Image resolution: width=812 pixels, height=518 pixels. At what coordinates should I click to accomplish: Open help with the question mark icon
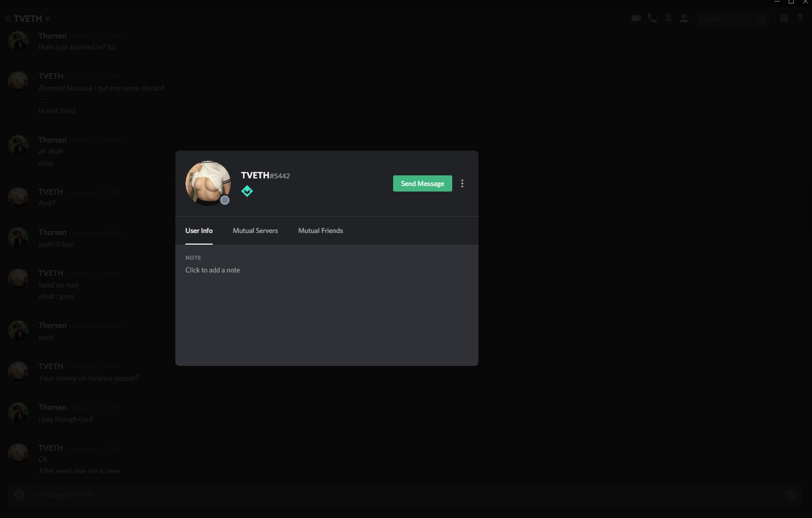click(x=800, y=18)
